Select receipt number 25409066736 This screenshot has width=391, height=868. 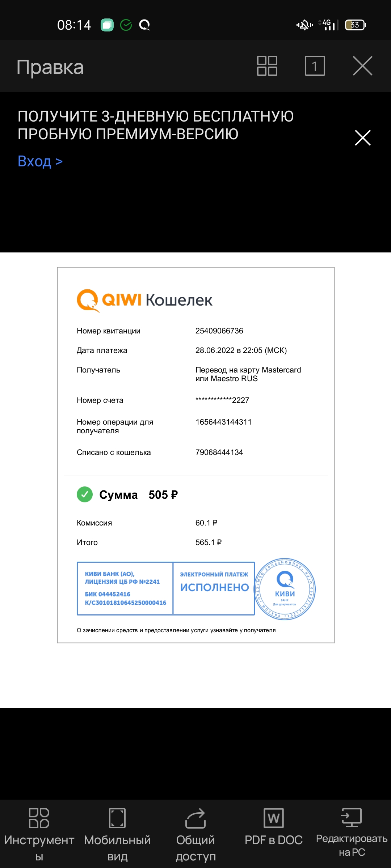pos(219,331)
